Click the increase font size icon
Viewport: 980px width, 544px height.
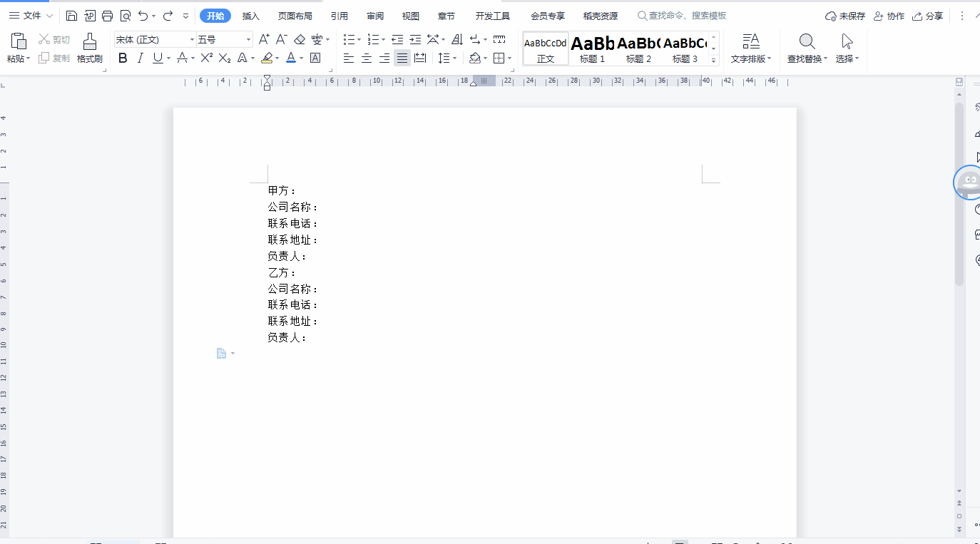pyautogui.click(x=264, y=39)
